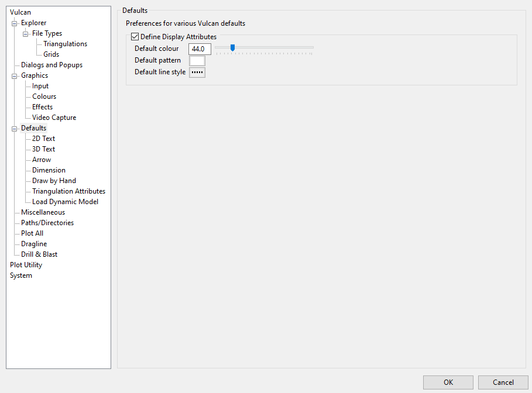Open 3D Text defaults
Image resolution: width=532 pixels, height=393 pixels.
coord(43,149)
